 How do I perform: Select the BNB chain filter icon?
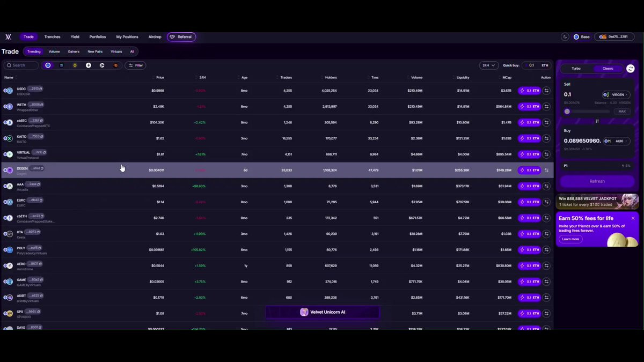click(x=75, y=65)
